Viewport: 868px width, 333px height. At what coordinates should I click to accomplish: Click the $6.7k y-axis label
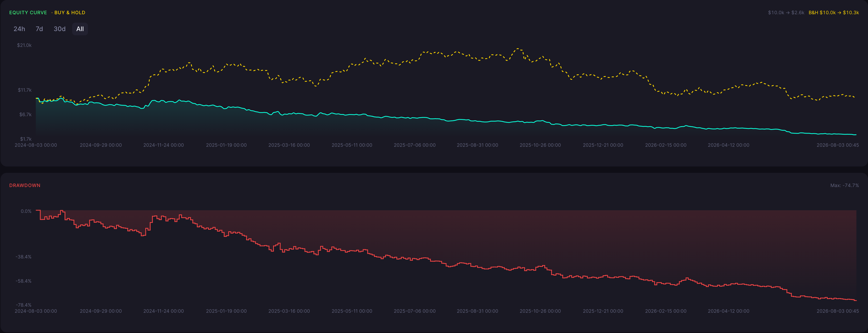tap(25, 115)
